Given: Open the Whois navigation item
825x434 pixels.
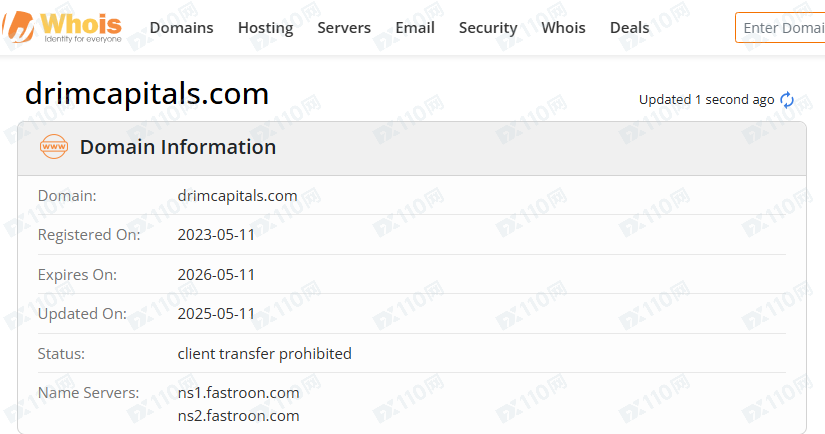Looking at the screenshot, I should point(563,28).
